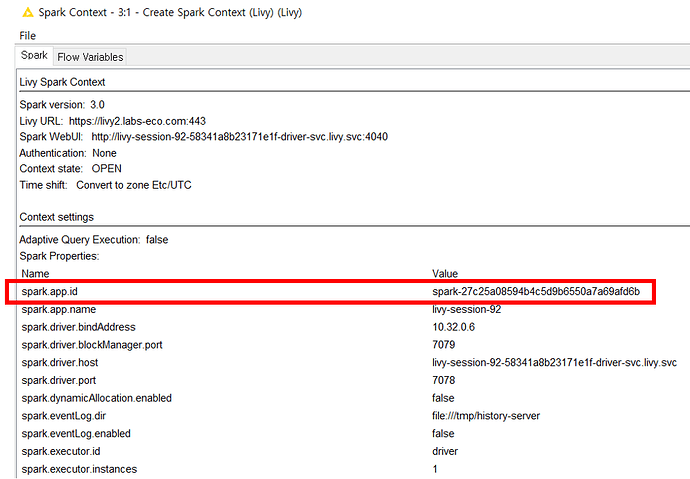
Task: Select the livy-session-92 value
Action: tap(466, 309)
